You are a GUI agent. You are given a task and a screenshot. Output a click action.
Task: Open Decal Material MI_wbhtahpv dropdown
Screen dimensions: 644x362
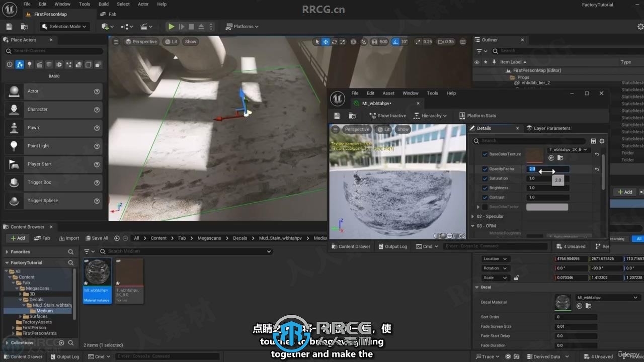coord(608,298)
